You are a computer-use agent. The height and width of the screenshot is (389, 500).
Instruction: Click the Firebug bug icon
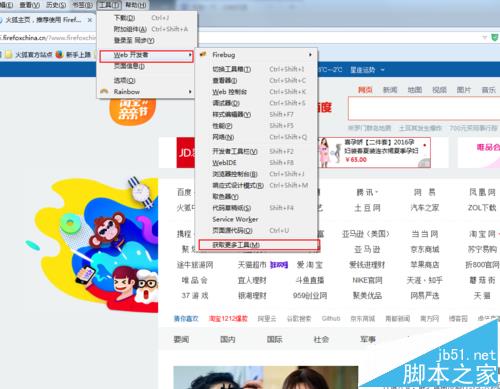pos(203,54)
